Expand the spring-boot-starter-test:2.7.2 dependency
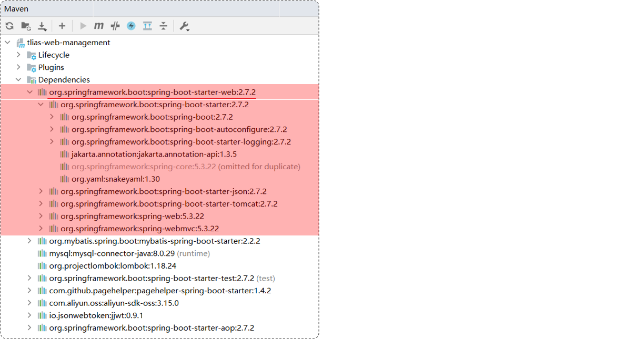The height and width of the screenshot is (339, 644). 29,278
